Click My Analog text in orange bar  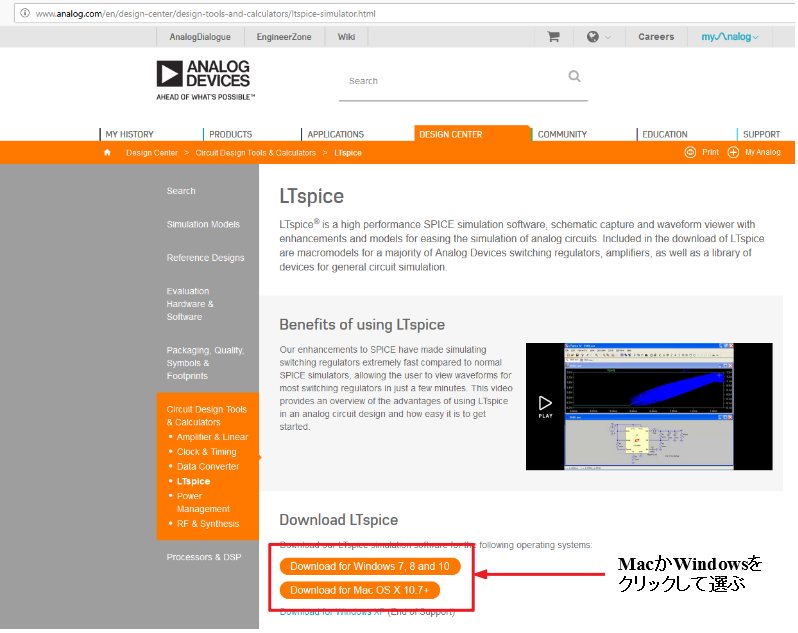[x=763, y=152]
